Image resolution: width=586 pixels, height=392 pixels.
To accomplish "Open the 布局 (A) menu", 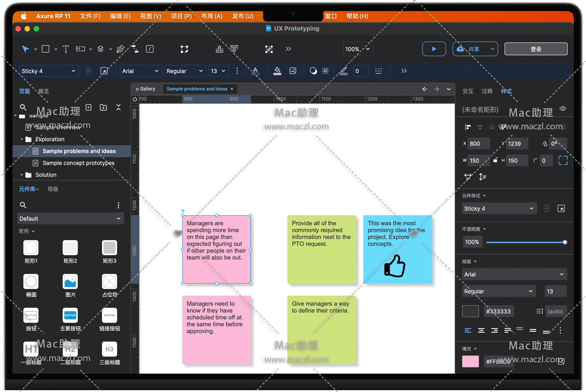I will pos(212,16).
